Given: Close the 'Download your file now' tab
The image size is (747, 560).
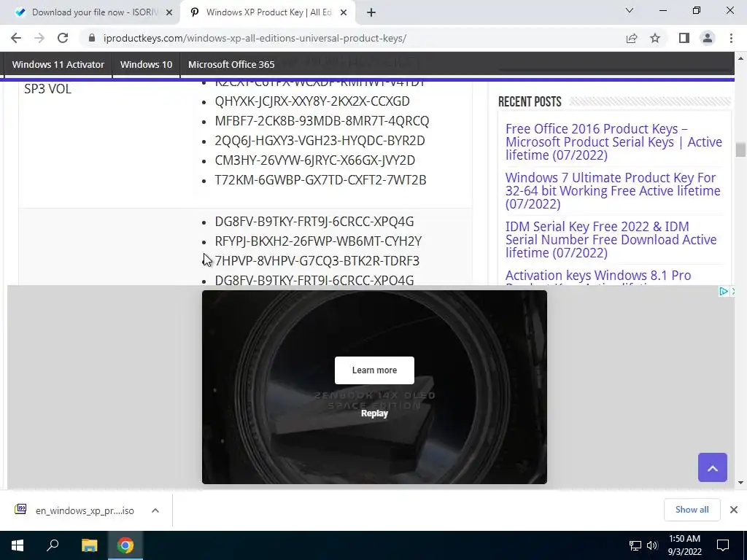Looking at the screenshot, I should click(x=169, y=13).
